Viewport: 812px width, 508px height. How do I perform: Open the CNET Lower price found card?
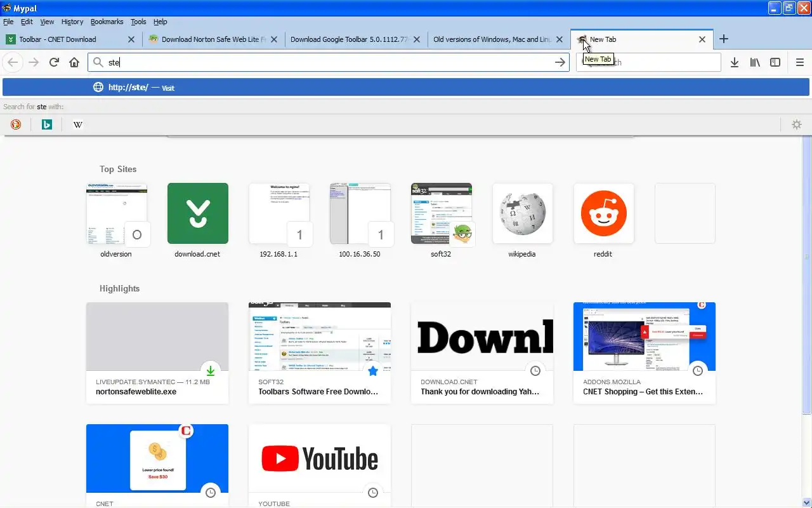tap(157, 466)
